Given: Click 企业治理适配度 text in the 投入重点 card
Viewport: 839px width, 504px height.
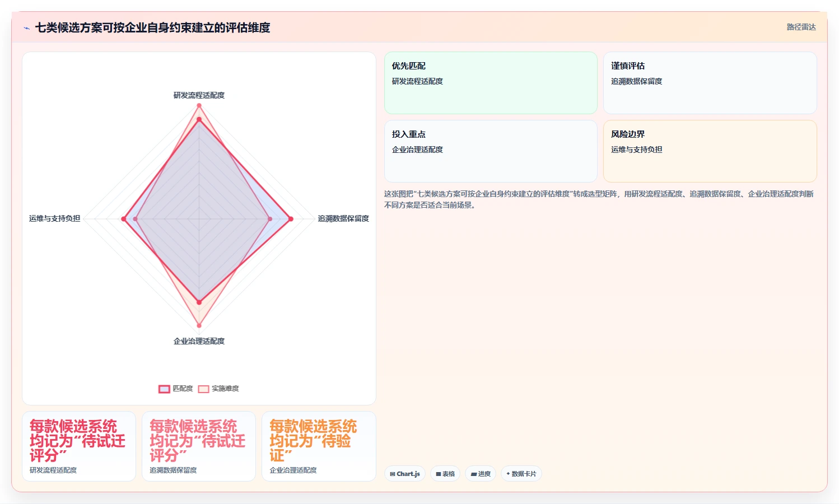Looking at the screenshot, I should [x=417, y=150].
